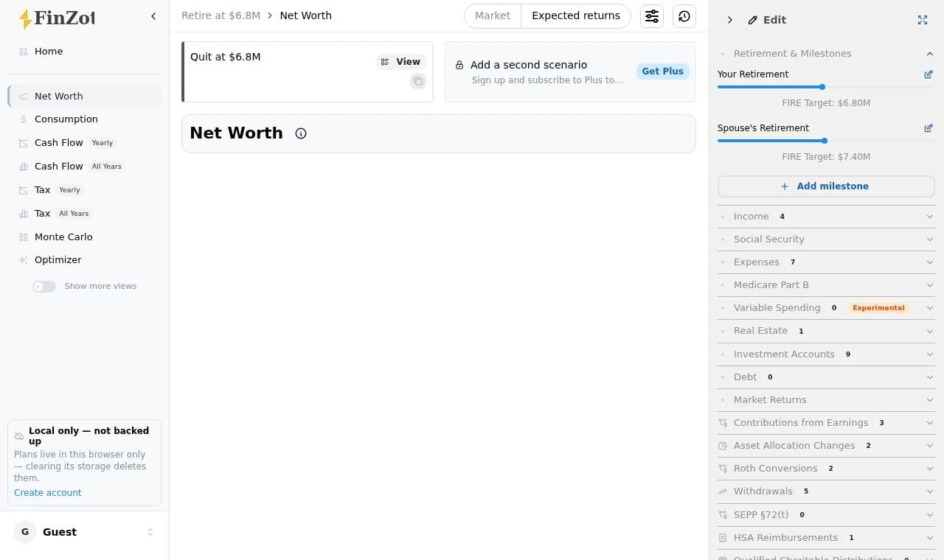This screenshot has width=944, height=560.
Task: Click the Retire at $6.8M breadcrumb
Action: (221, 15)
